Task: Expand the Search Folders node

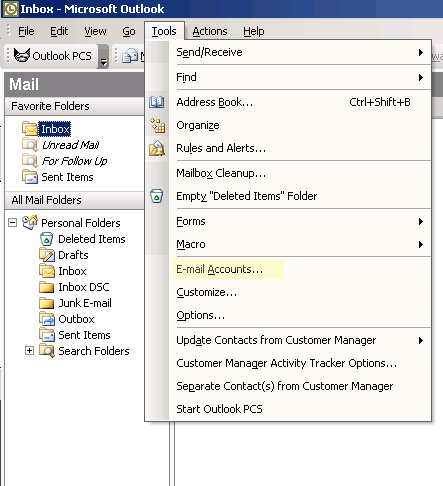Action: tap(29, 351)
